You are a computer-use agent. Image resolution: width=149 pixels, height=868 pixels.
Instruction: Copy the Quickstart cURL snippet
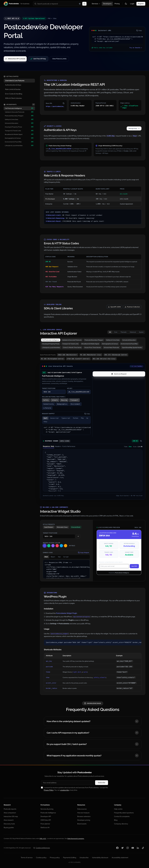click(139, 30)
